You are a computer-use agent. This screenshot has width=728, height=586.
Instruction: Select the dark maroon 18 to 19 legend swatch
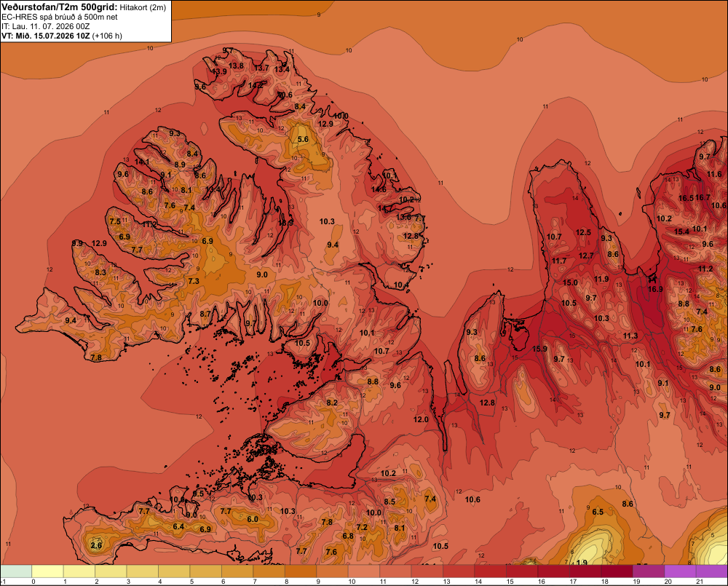pos(617,571)
